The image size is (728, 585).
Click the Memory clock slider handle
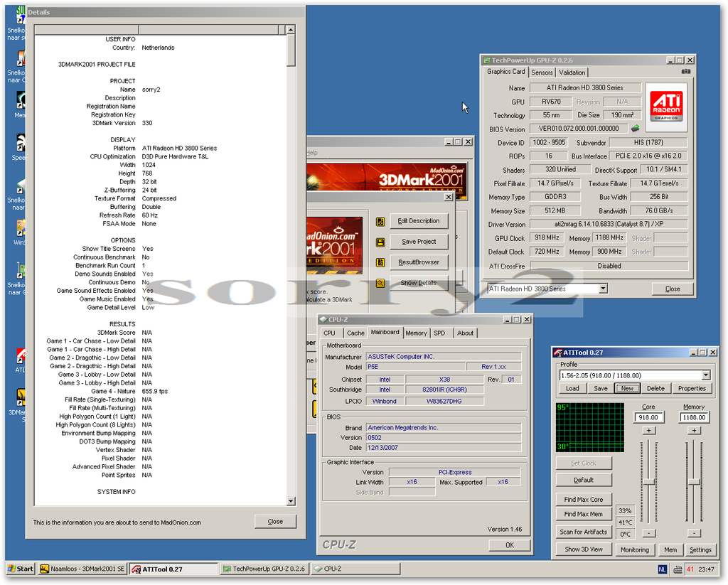coord(694,481)
